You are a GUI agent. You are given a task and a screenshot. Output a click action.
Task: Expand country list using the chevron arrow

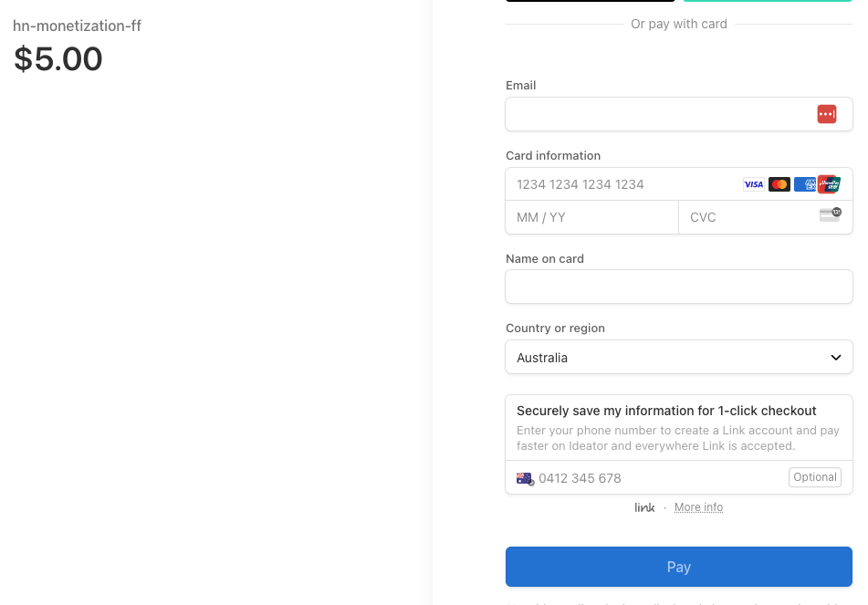pos(836,358)
